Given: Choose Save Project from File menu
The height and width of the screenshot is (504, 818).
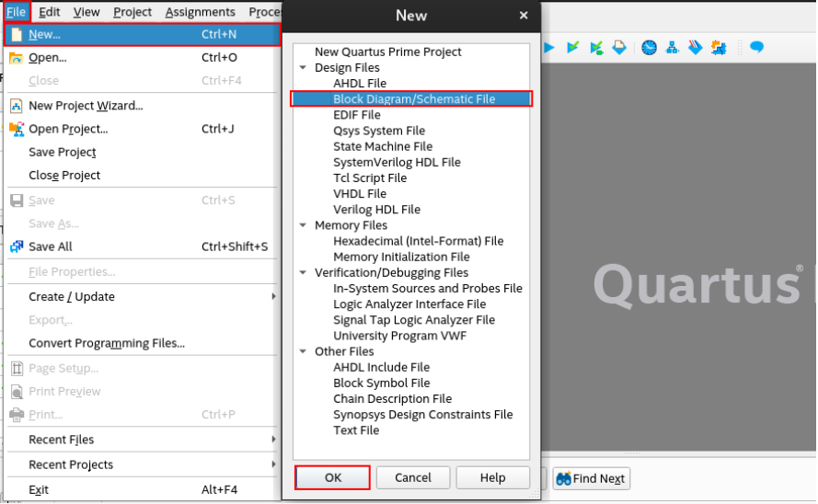Looking at the screenshot, I should tap(142, 152).
